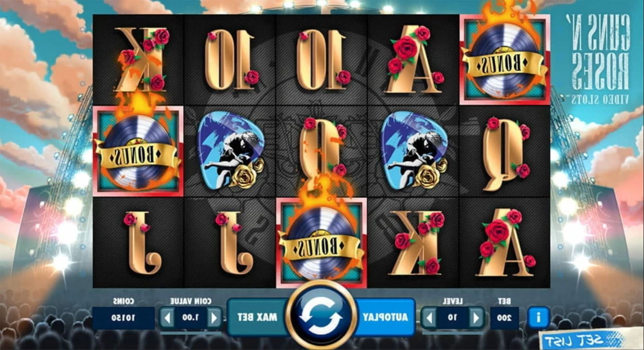Click the right-pointing arrow of Coin Value stepper
Image resolution: width=644 pixels, height=350 pixels.
[214, 318]
